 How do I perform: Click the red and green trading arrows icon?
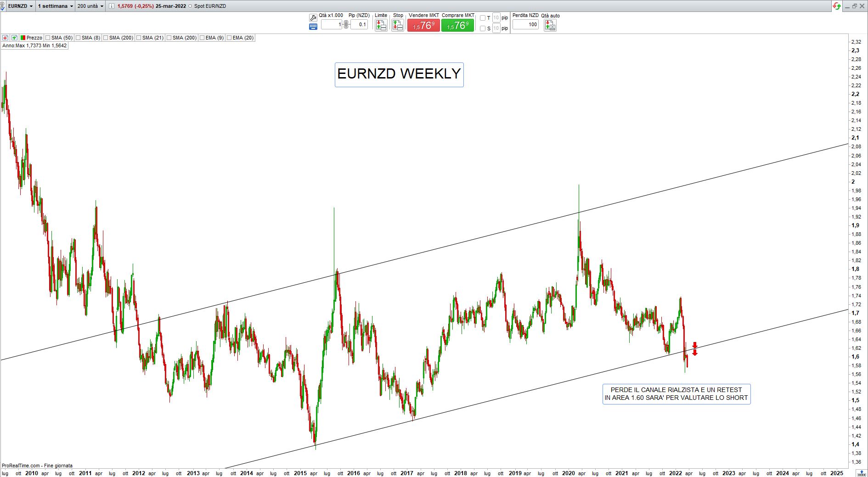point(836,6)
